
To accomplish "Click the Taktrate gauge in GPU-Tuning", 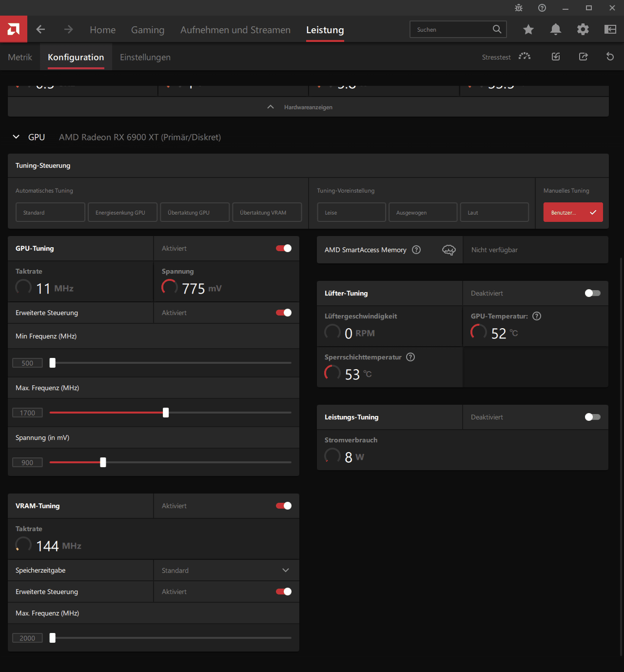I will [x=23, y=287].
